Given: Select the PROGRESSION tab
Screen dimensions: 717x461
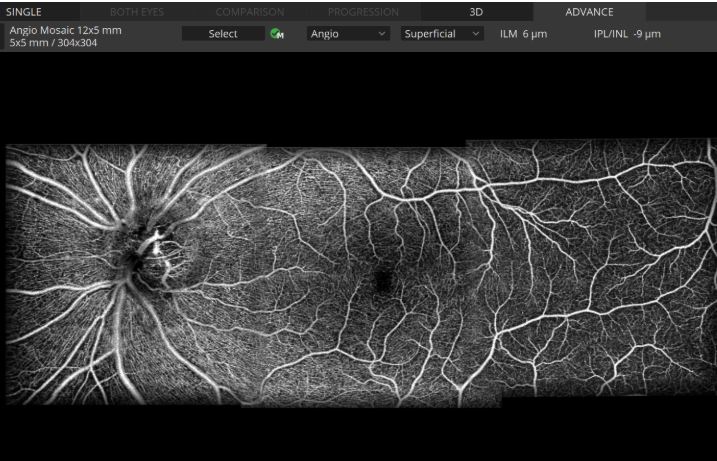Looking at the screenshot, I should click(x=364, y=11).
